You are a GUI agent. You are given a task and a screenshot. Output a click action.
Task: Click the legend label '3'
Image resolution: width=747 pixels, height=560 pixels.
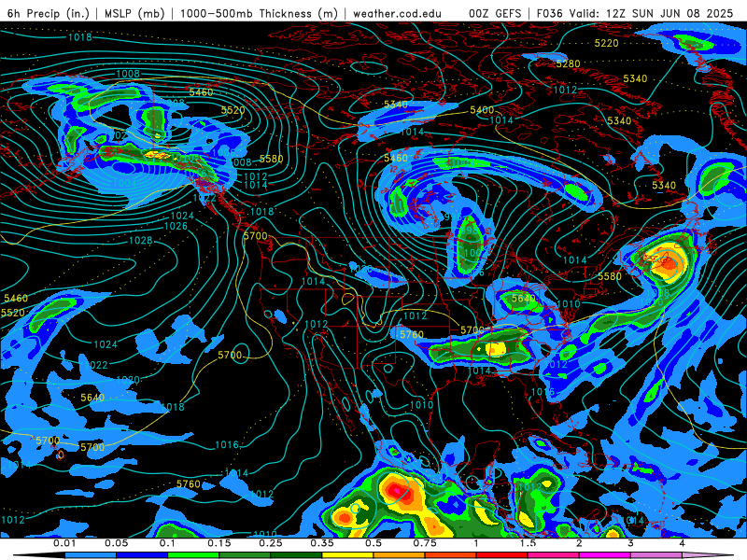(x=630, y=543)
